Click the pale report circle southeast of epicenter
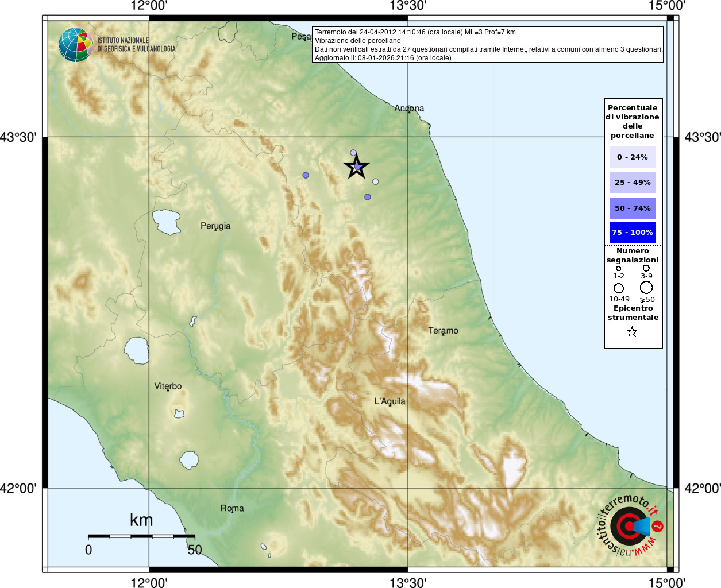This screenshot has height=588, width=721. pos(375,181)
